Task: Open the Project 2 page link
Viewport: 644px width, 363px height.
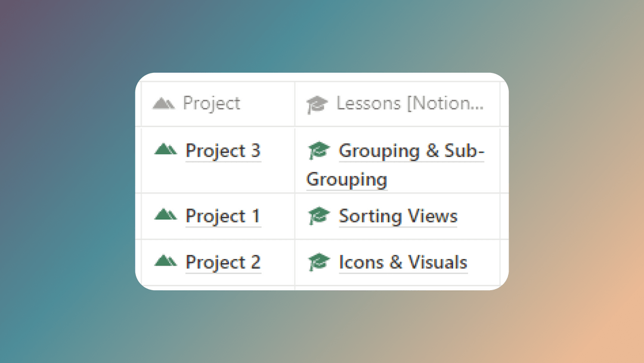Action: (223, 262)
